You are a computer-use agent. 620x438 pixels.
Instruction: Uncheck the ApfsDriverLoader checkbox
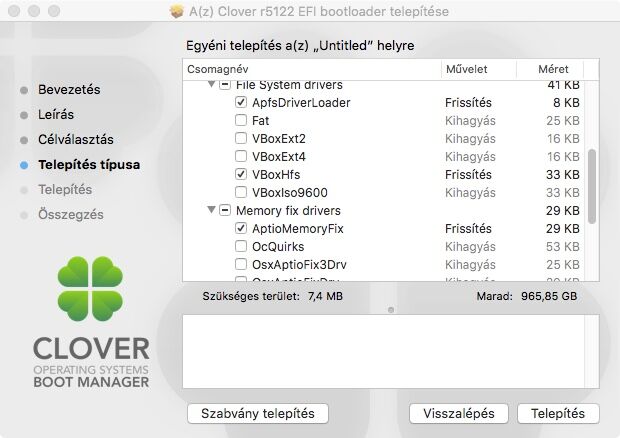pyautogui.click(x=241, y=102)
